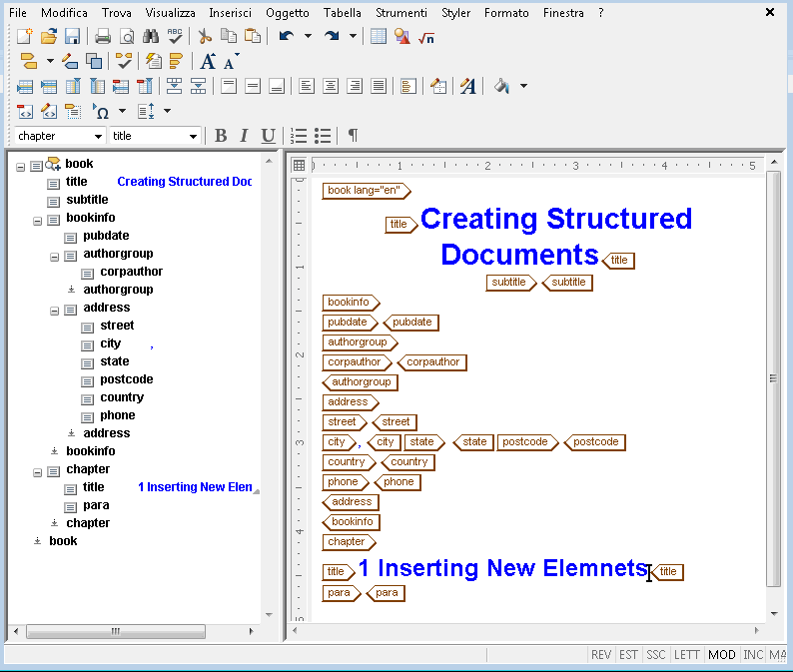
Task: Run the ABC spell check
Action: [x=175, y=36]
